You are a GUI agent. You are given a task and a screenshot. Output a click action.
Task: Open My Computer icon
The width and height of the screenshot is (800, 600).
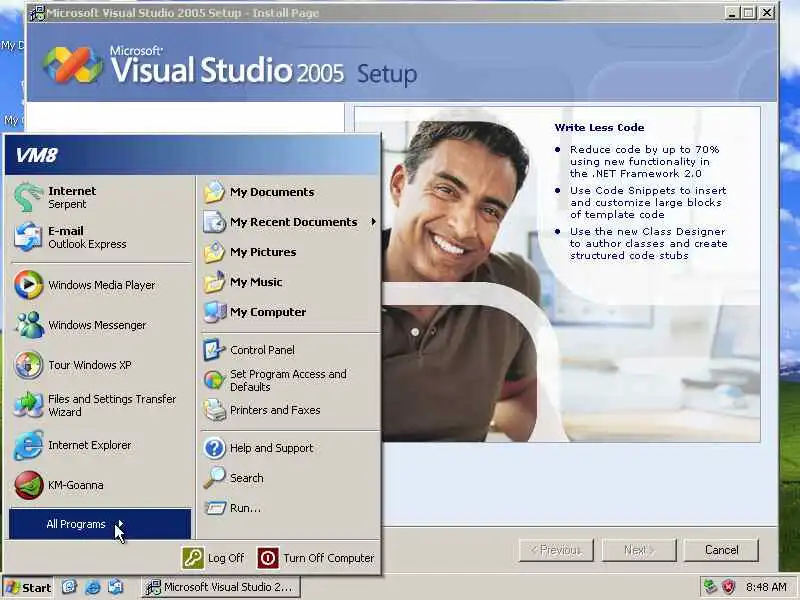[214, 312]
